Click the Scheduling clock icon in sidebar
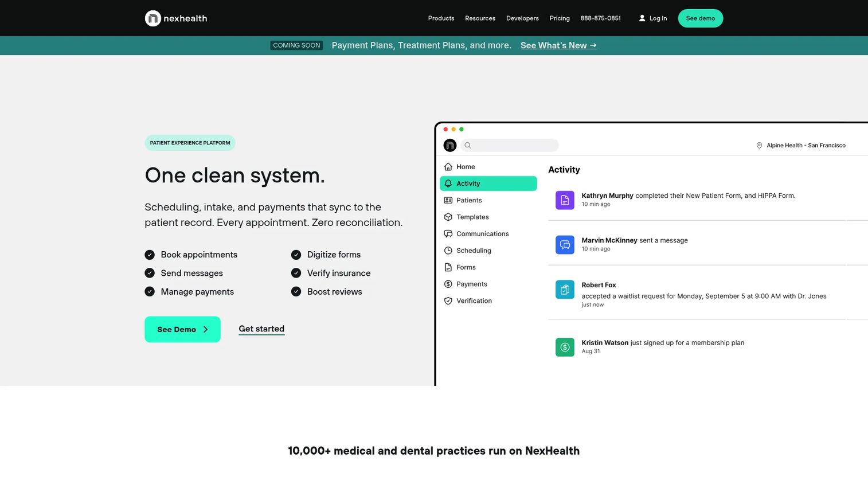Screen dimensions: 868x488 coord(448,251)
